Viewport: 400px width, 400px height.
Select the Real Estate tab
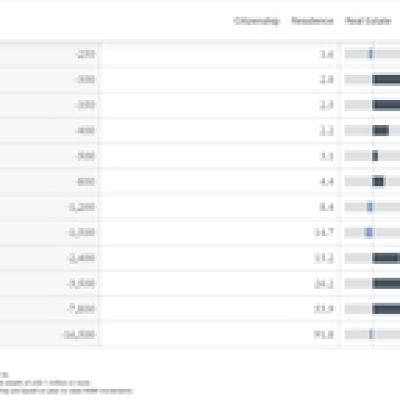click(x=368, y=21)
